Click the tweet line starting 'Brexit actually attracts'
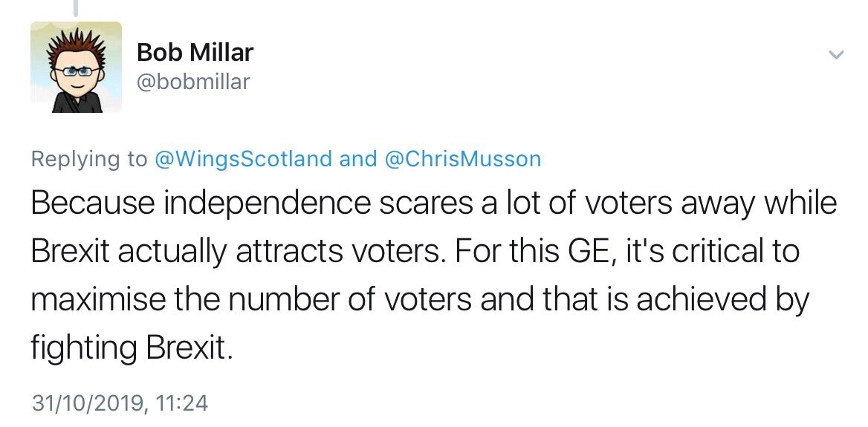The width and height of the screenshot is (868, 427). (415, 252)
